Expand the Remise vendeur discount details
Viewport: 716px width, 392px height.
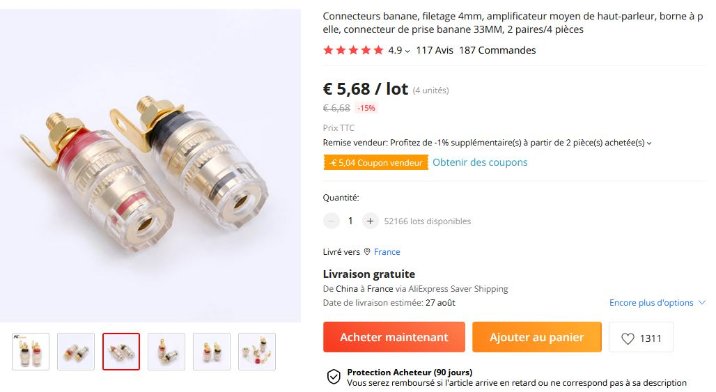649,143
